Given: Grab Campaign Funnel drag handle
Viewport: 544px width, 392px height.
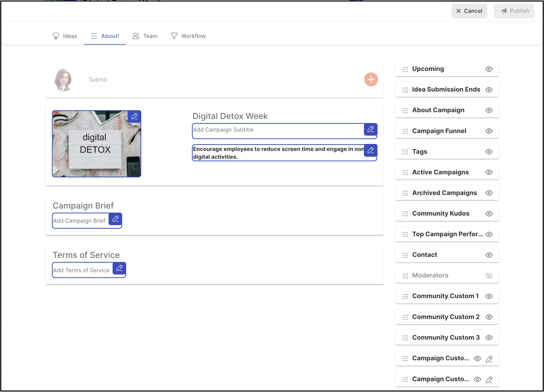Looking at the screenshot, I should click(405, 131).
